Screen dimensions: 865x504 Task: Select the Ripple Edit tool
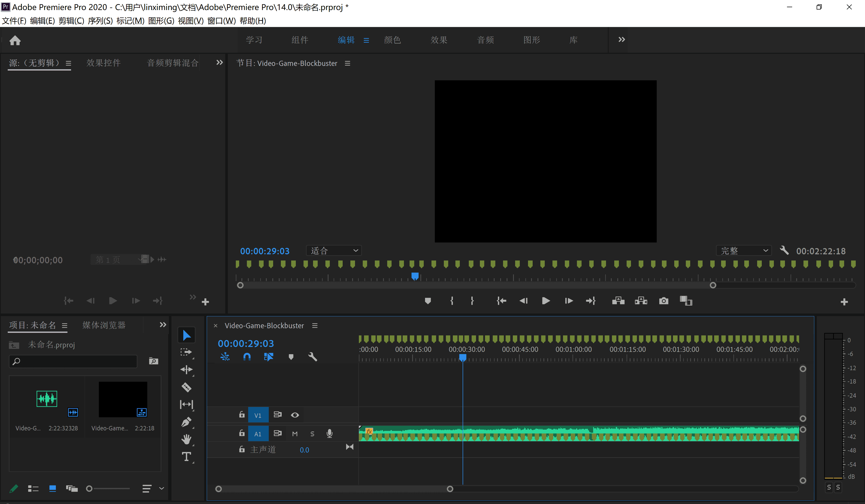[x=186, y=370]
